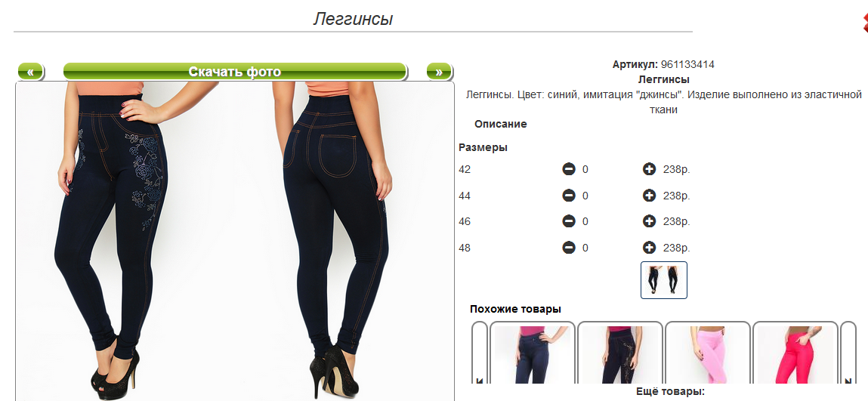Click the main leggings product photo
Viewport: 868px width, 401px height.
click(x=235, y=241)
